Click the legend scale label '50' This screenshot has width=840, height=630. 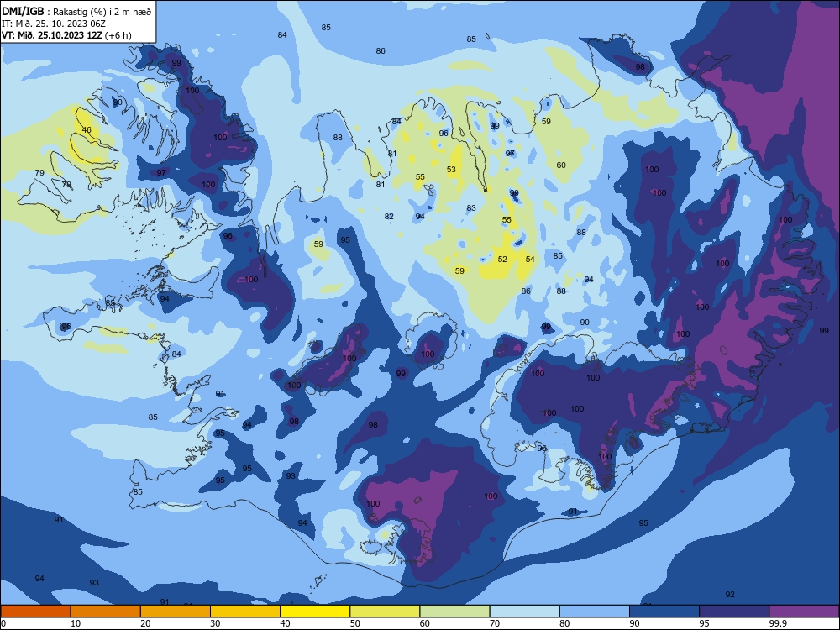pyautogui.click(x=355, y=623)
